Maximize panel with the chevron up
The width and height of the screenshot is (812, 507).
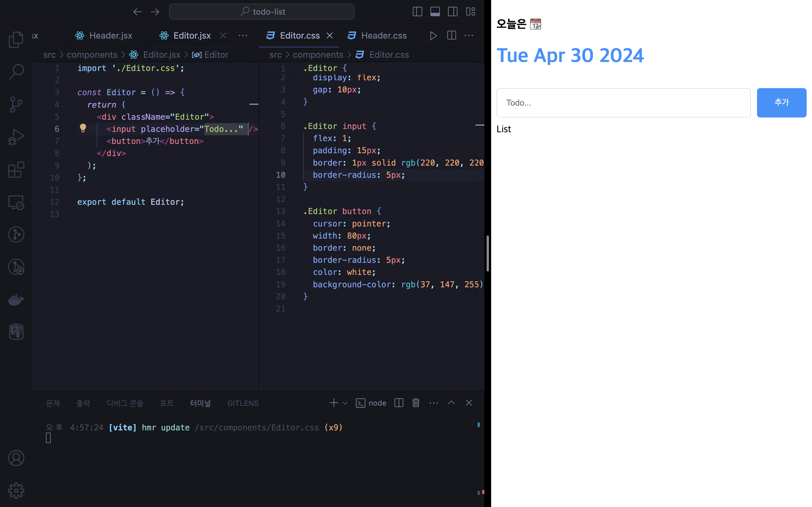(451, 403)
